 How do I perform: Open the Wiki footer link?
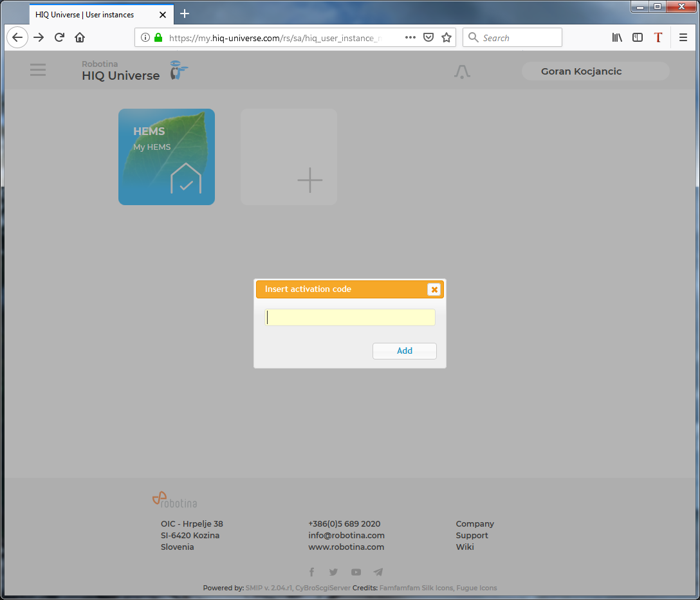click(465, 547)
